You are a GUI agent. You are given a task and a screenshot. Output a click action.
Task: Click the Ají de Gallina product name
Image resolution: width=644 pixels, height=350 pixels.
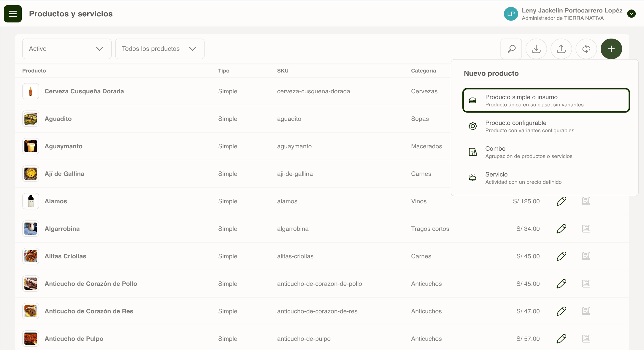(x=64, y=174)
